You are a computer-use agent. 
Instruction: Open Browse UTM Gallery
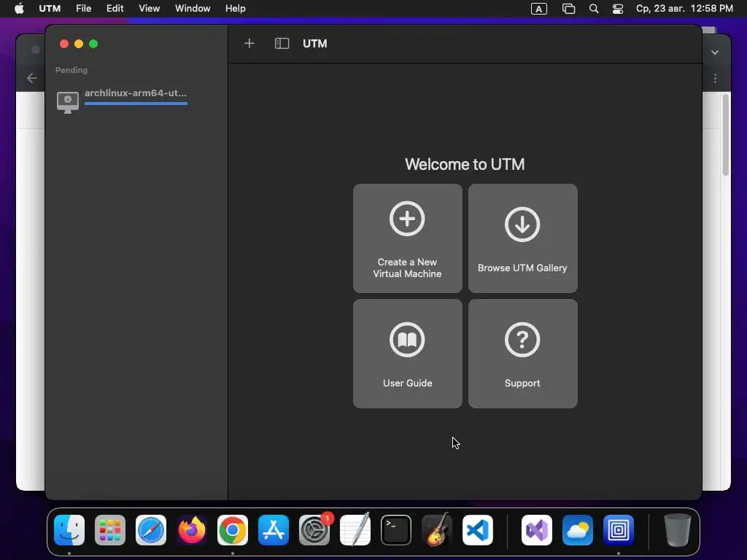pos(522,238)
